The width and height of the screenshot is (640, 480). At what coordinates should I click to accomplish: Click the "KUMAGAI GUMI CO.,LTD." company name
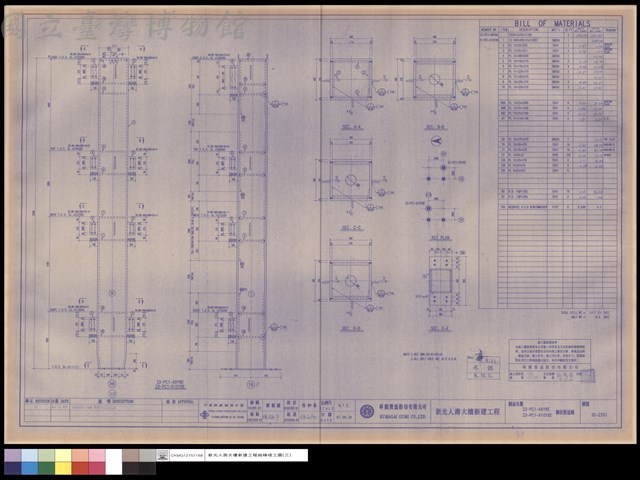402,417
